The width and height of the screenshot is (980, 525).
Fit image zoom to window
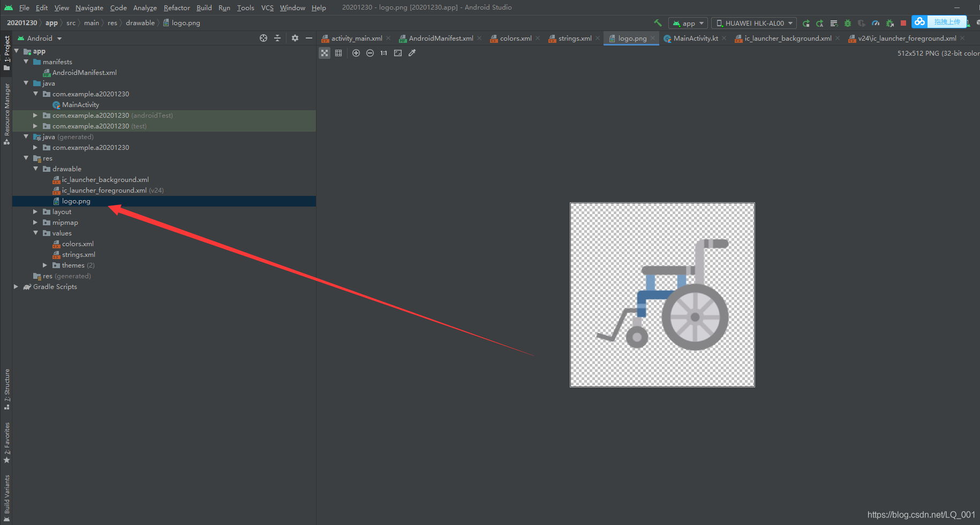coord(398,53)
